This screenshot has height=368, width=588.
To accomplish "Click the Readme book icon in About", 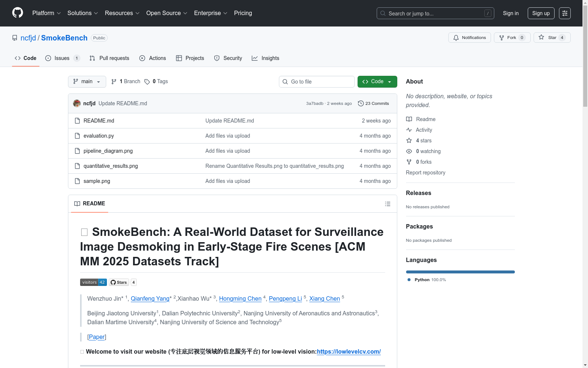I will (409, 119).
